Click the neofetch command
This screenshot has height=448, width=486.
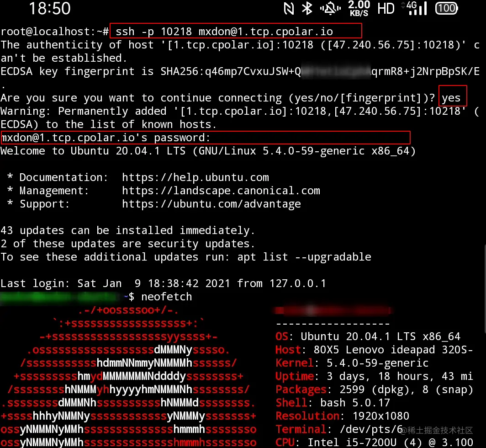coord(166,297)
